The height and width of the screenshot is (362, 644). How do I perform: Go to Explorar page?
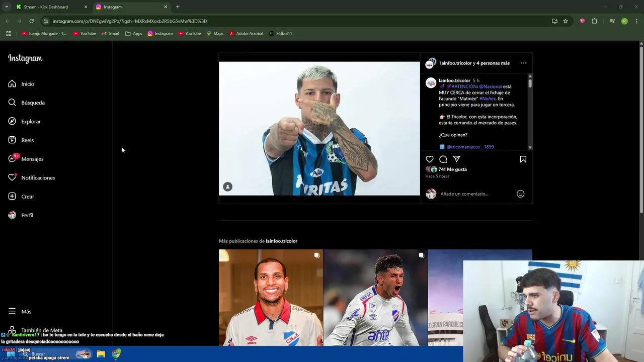[24, 122]
